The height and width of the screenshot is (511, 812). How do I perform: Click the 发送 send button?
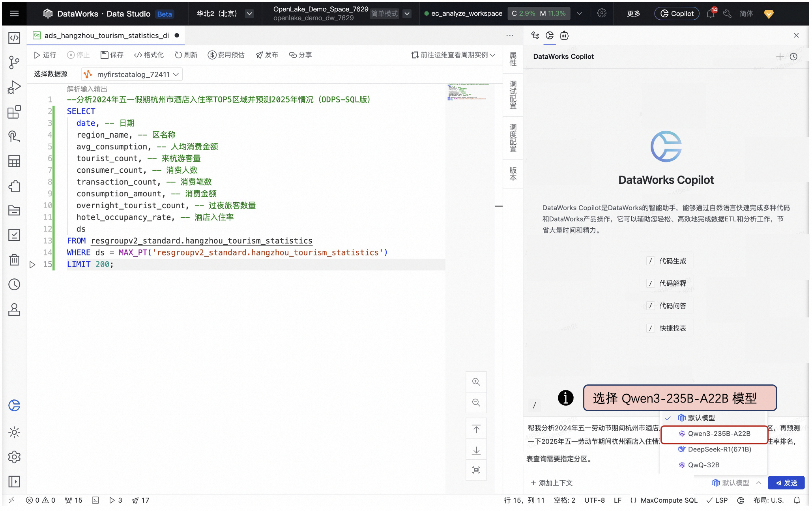[x=786, y=483]
